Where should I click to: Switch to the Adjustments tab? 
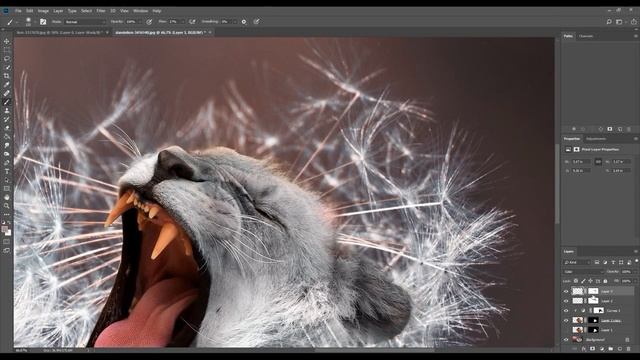(x=596, y=139)
